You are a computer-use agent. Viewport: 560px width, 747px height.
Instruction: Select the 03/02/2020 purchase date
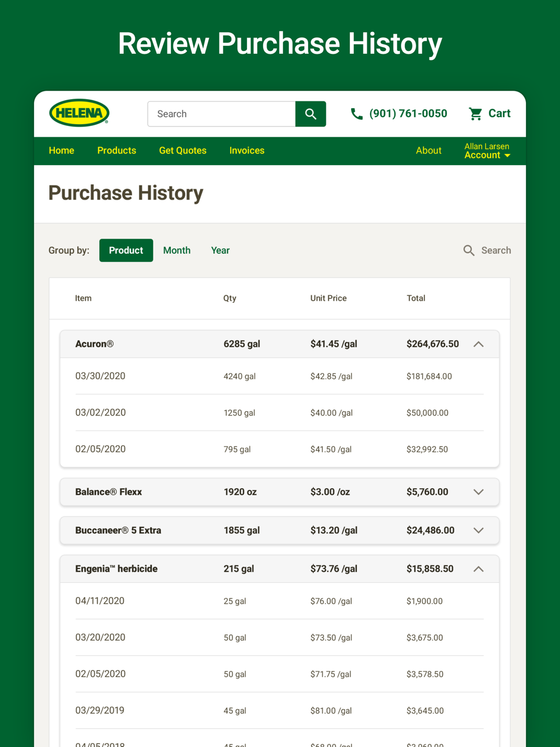[x=100, y=412]
